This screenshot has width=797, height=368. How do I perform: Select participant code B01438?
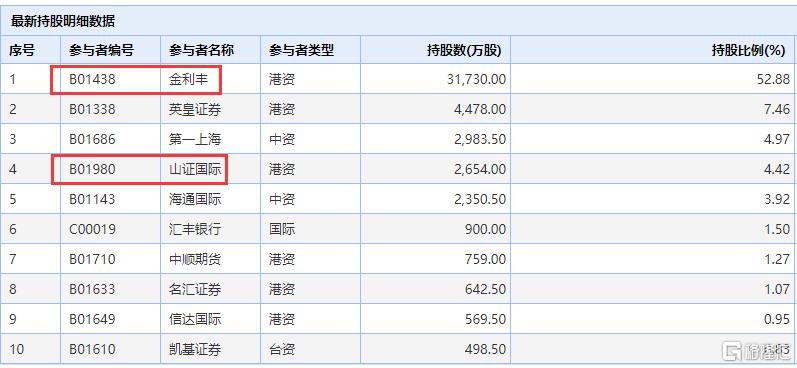[x=92, y=80]
